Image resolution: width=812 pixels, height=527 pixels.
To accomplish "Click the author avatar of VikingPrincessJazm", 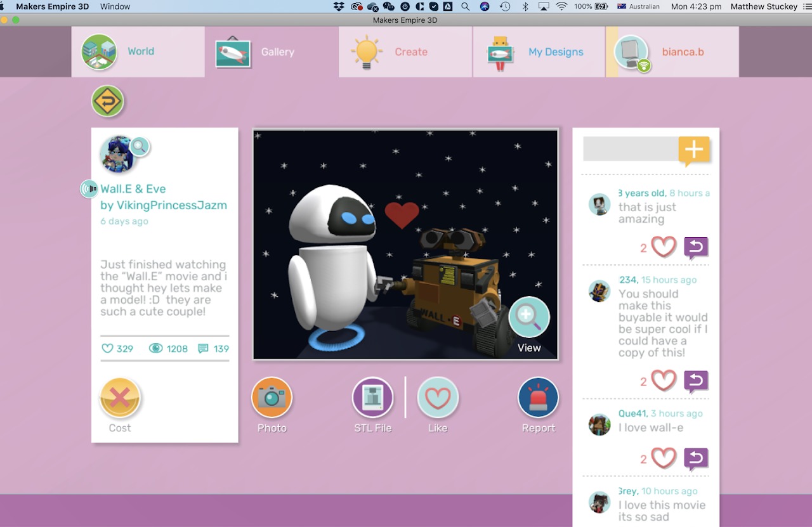I will coord(118,154).
